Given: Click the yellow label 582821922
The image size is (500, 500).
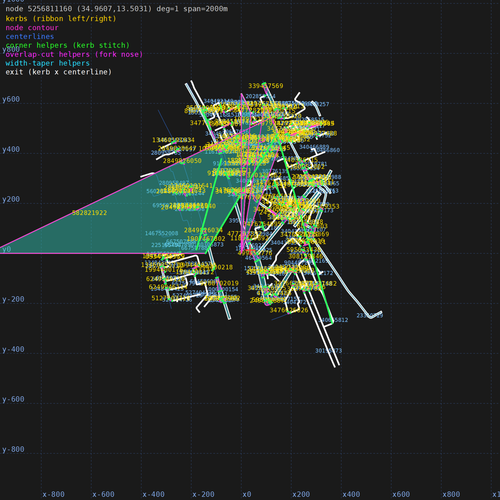Looking at the screenshot, I should (x=89, y=213).
